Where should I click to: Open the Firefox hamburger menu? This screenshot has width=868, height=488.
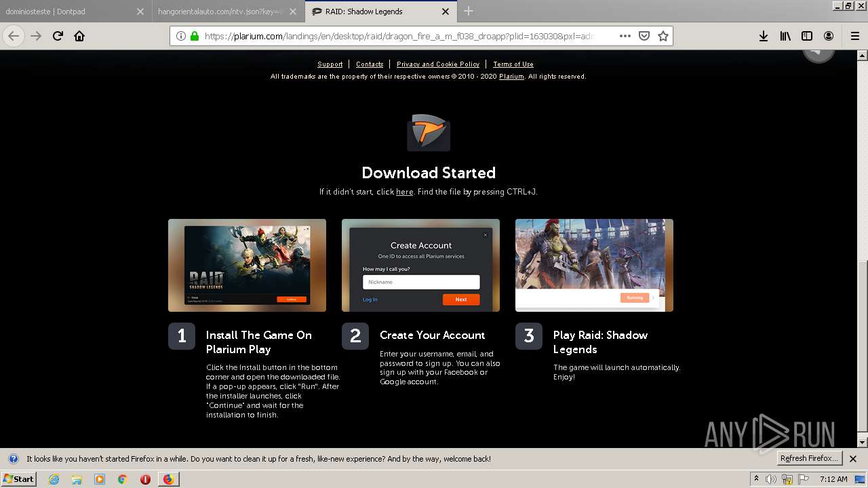[855, 36]
